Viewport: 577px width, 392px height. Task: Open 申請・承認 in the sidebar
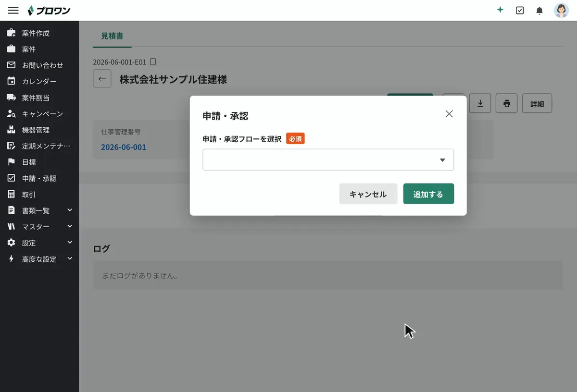tap(39, 178)
